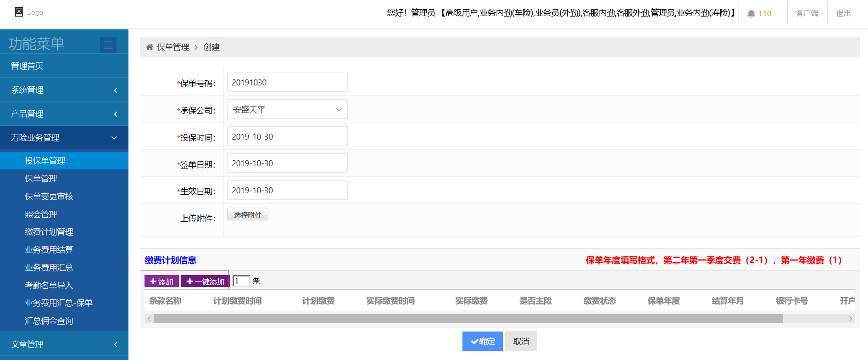Click 选择附件 upload button
868x360 pixels.
click(x=248, y=215)
